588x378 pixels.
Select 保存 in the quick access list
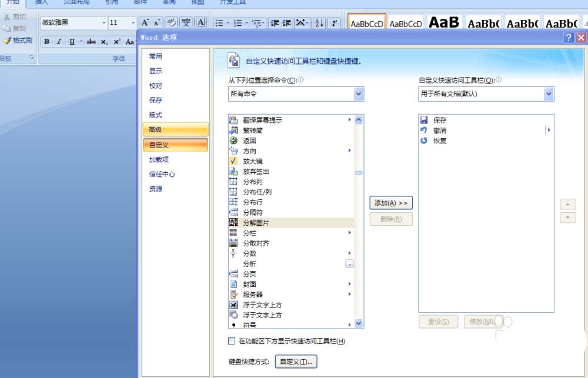(x=486, y=120)
